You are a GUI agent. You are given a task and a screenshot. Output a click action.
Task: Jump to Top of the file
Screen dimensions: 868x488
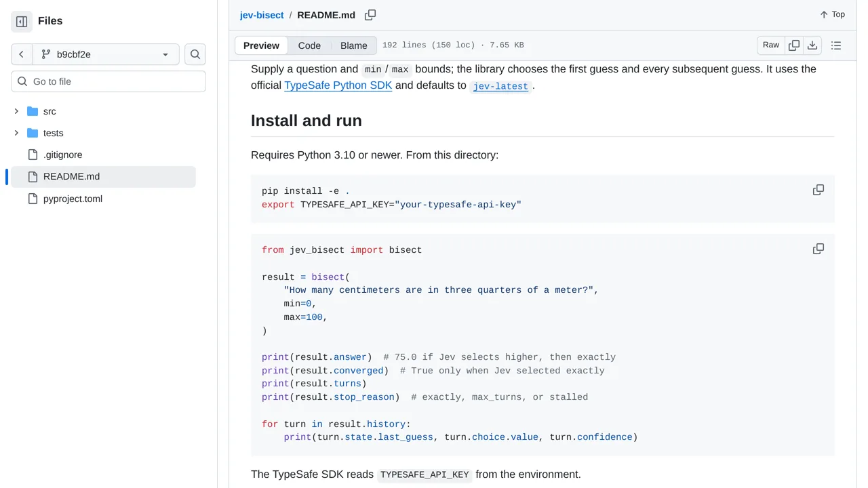coord(832,14)
